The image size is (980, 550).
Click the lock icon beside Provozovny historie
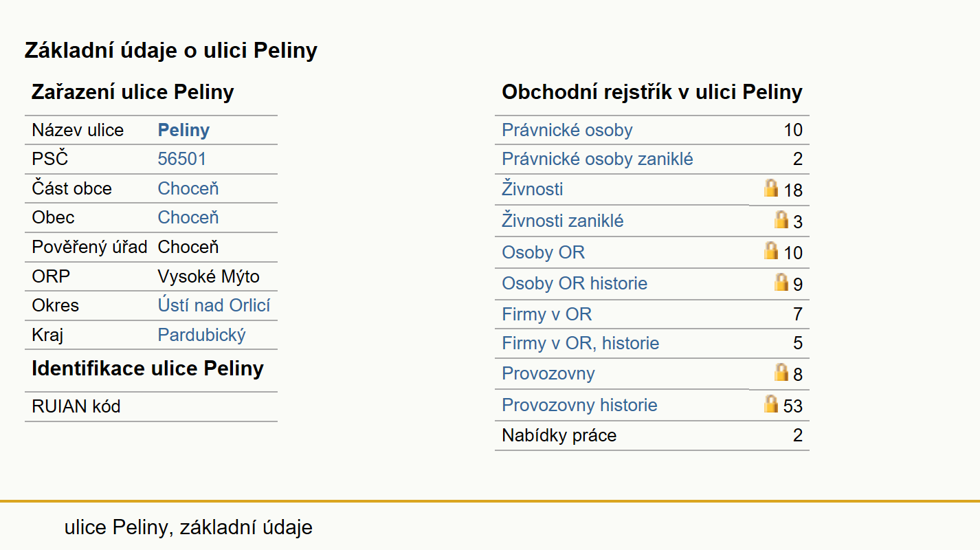(771, 404)
